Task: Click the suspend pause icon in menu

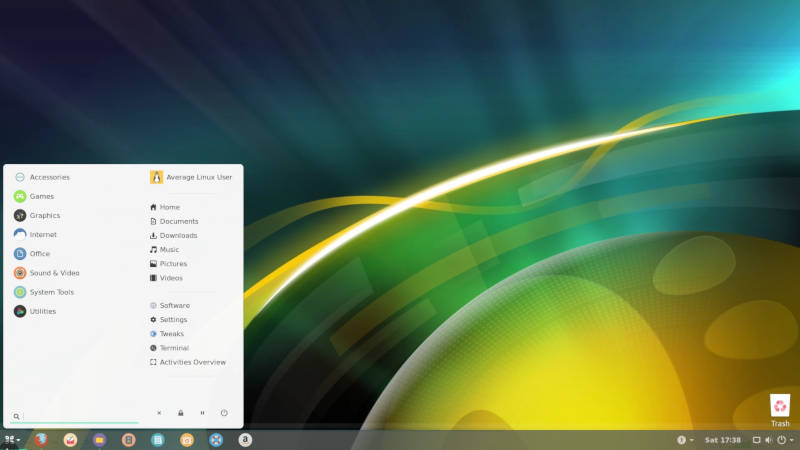Action: [203, 413]
